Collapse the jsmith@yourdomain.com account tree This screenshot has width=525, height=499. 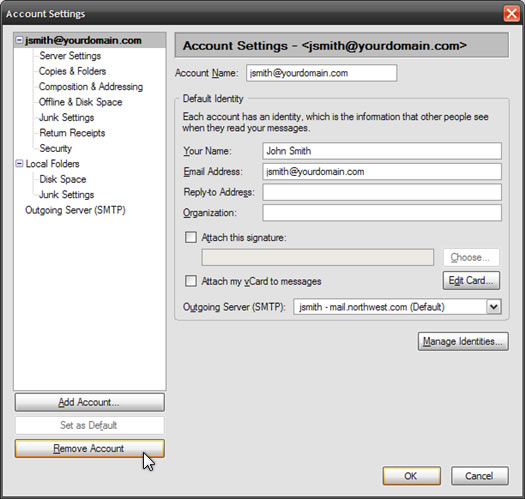coord(19,41)
